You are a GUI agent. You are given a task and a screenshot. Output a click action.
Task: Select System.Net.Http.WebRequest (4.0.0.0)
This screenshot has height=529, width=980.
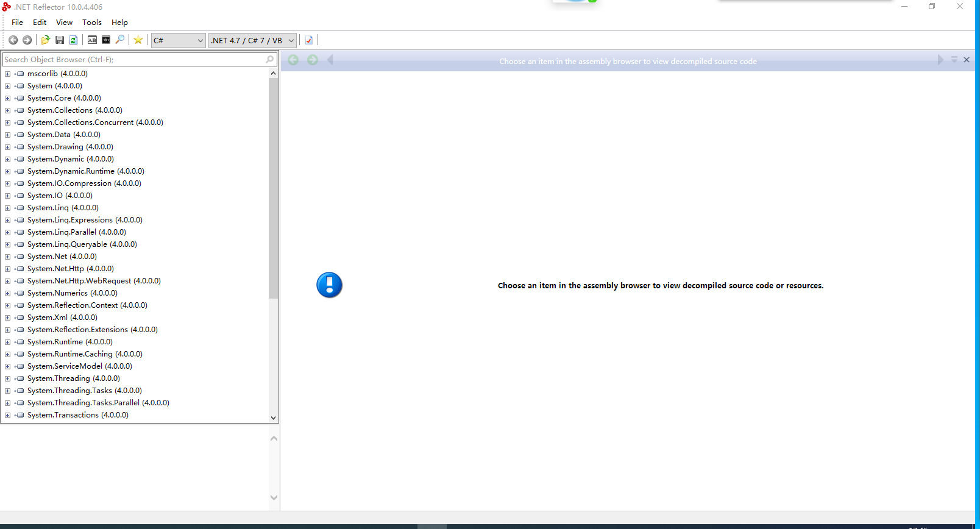[94, 281]
